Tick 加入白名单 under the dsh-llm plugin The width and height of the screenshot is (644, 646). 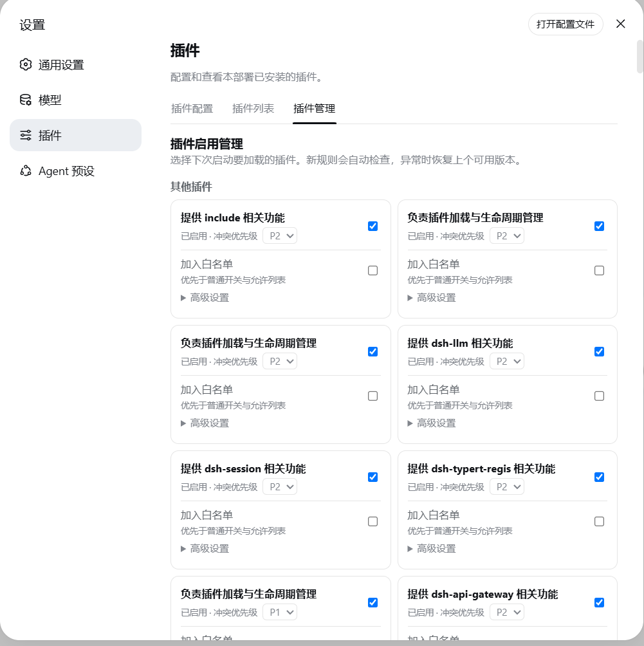(x=599, y=396)
